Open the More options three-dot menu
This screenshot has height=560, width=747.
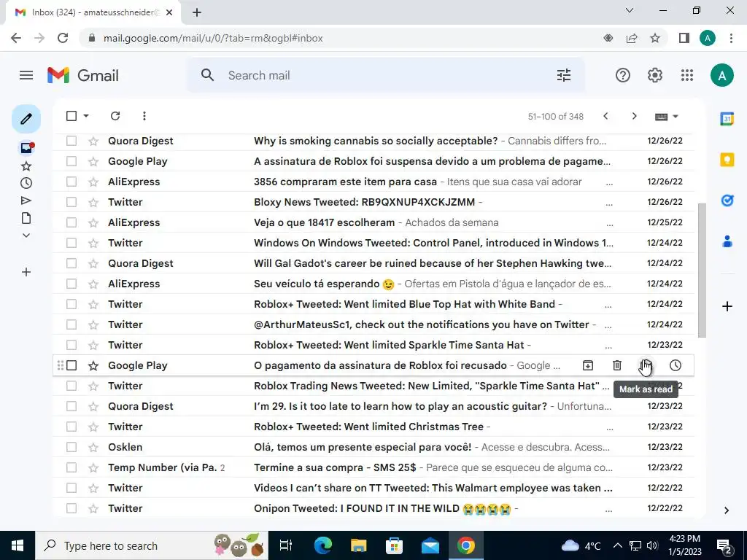click(x=144, y=116)
